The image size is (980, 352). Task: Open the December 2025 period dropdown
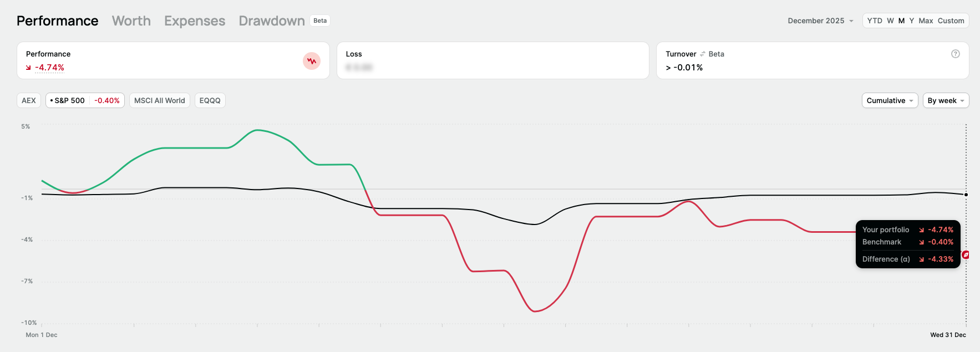pyautogui.click(x=820, y=21)
